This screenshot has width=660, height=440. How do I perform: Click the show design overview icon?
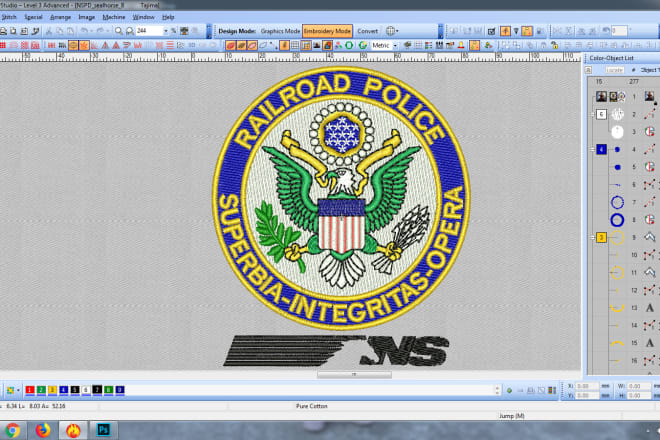coord(184,31)
